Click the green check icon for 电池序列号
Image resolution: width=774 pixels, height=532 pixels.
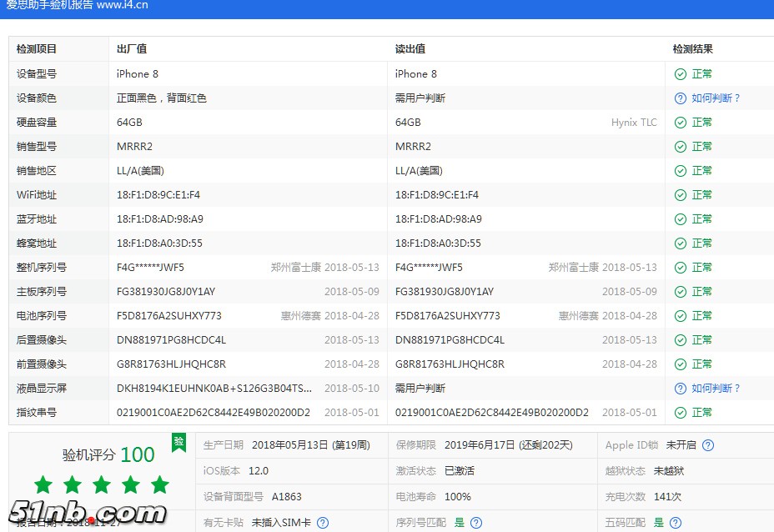(681, 316)
